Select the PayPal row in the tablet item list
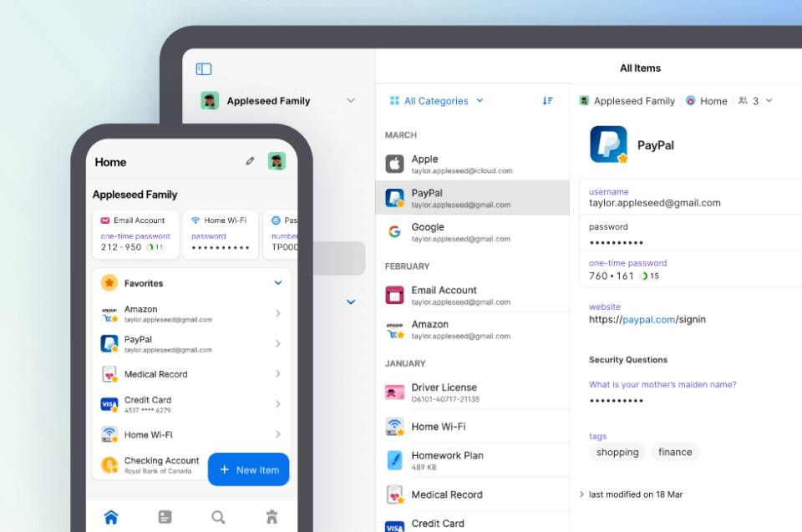 473,197
